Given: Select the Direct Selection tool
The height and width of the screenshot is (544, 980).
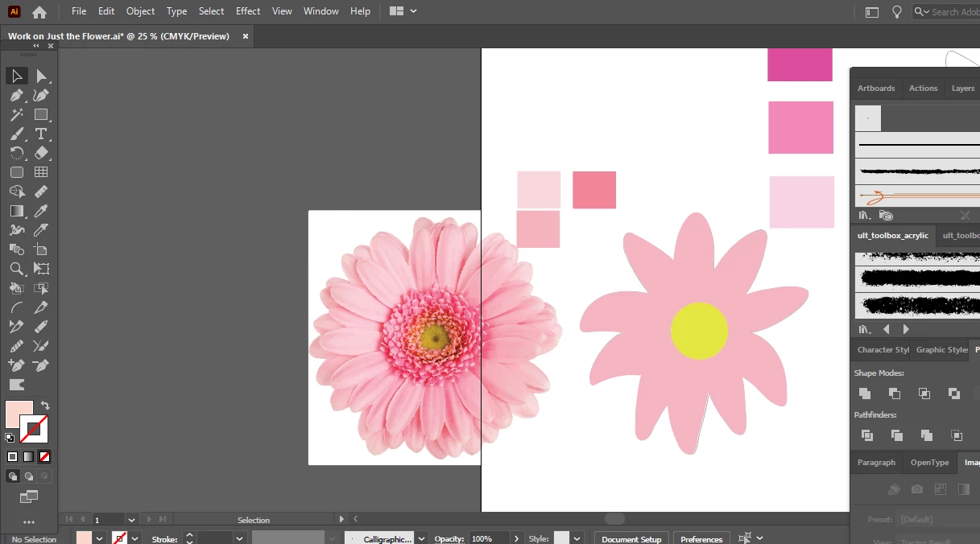Looking at the screenshot, I should 41,76.
